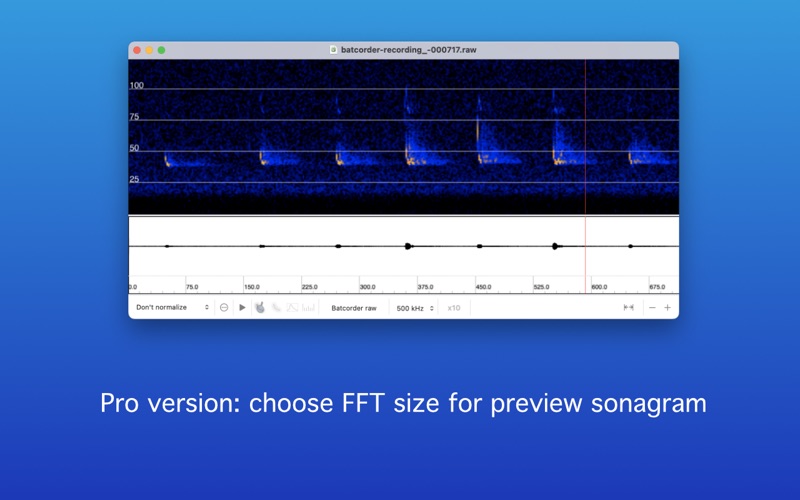The width and height of the screenshot is (800, 500).
Task: Click the dimmed bars icon
Action: (x=308, y=307)
